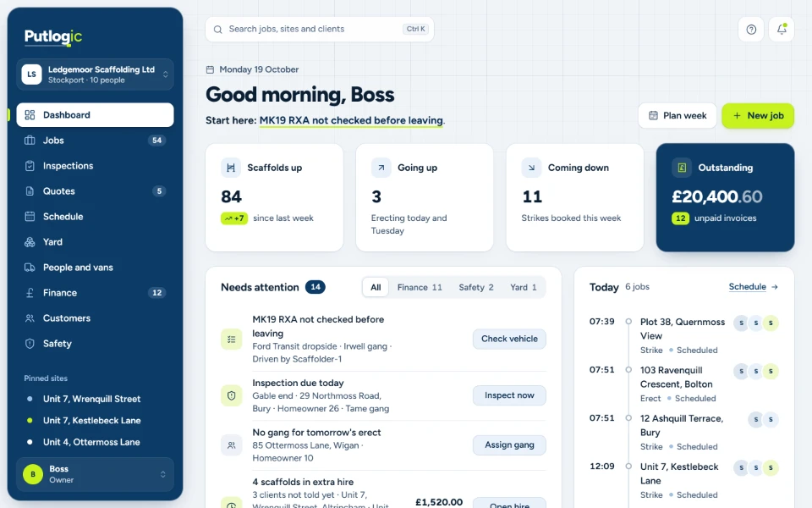Click the Customers people icon
Screen dimensions: 812x508
tap(30, 318)
